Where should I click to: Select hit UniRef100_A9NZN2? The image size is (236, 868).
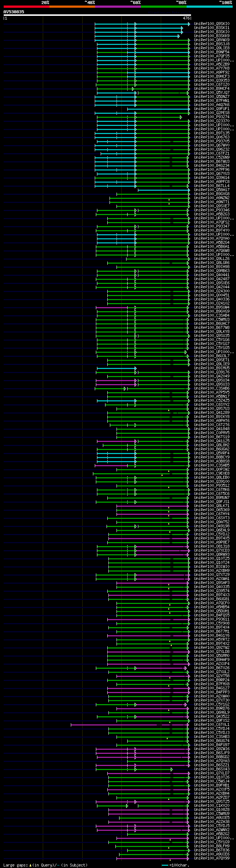[x=212, y=198]
